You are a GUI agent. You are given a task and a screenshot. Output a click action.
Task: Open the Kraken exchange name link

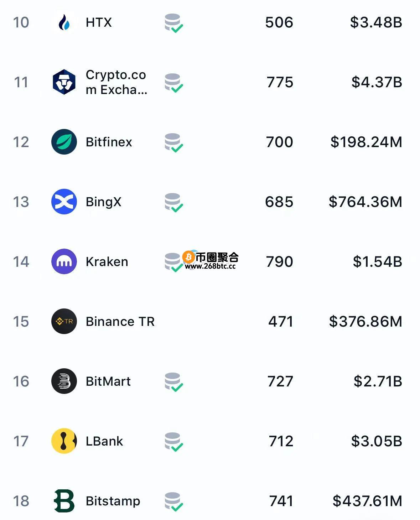[x=107, y=262]
